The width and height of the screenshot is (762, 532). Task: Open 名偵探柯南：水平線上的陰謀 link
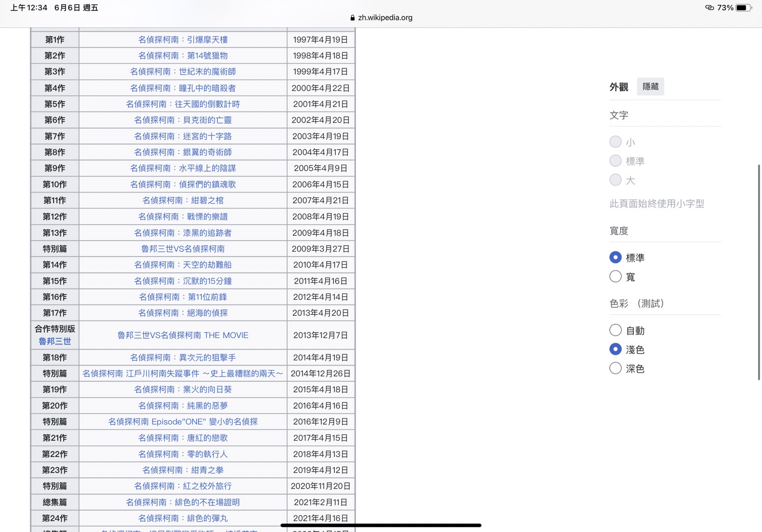(x=183, y=168)
